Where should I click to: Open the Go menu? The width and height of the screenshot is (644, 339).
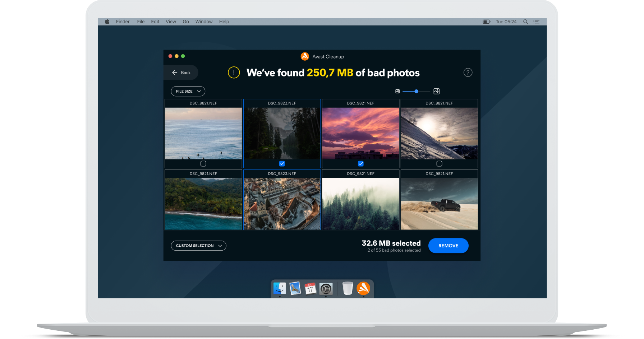[x=185, y=22]
